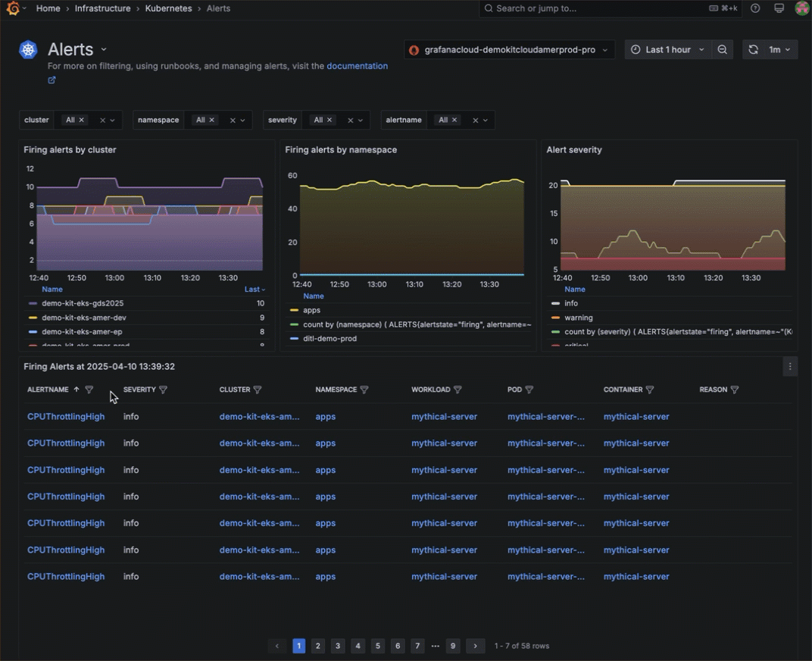Viewport: 812px width, 661px height.
Task: Click the first CPUThrottlingHigh alert link
Action: click(66, 416)
